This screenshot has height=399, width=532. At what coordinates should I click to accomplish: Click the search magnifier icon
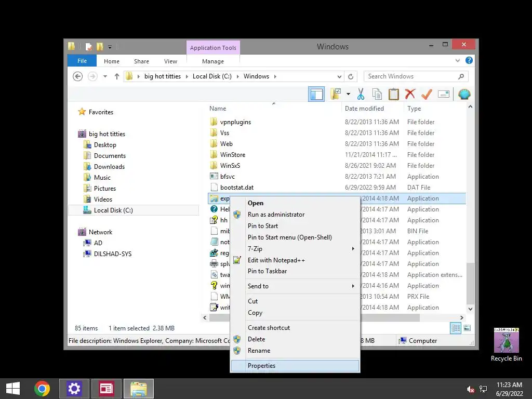(461, 76)
